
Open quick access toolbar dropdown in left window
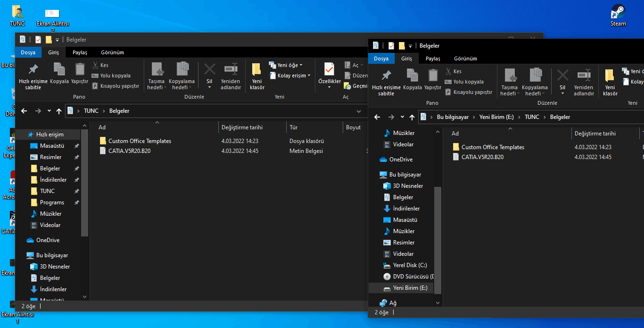click(x=57, y=40)
